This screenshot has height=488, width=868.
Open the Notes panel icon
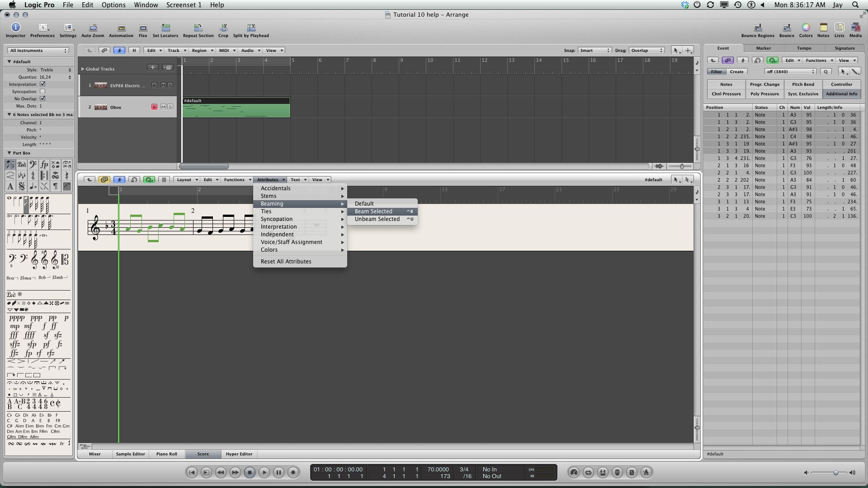823,30
